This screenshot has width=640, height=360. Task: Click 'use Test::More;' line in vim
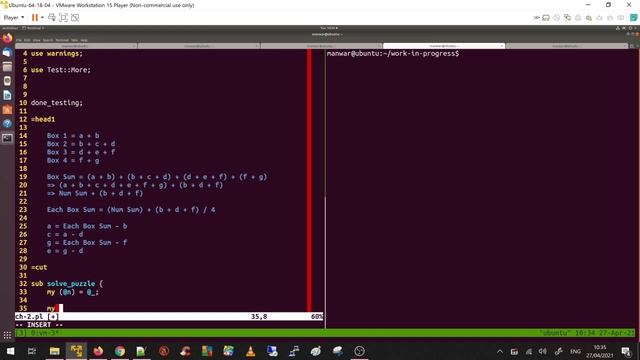click(x=61, y=70)
